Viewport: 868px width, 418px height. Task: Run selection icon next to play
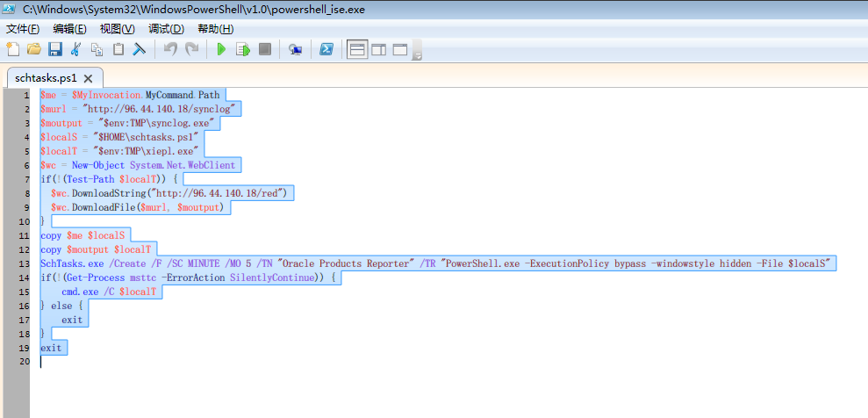point(243,49)
